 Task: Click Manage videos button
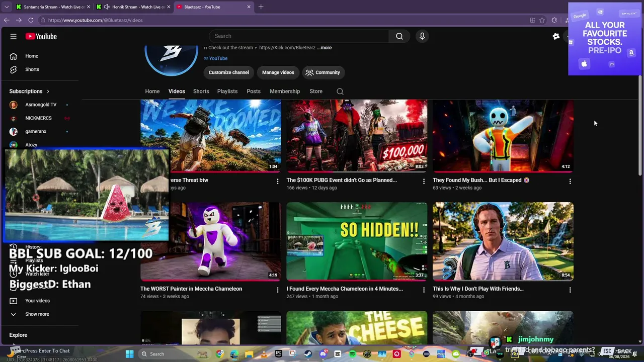click(x=278, y=72)
